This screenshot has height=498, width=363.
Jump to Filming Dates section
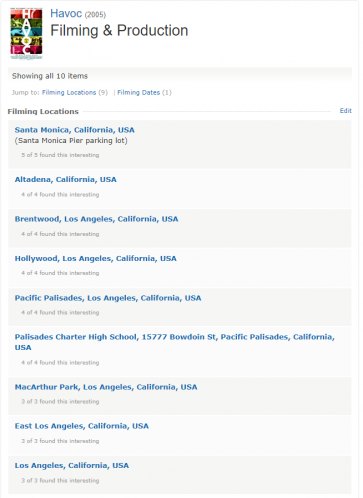[139, 92]
